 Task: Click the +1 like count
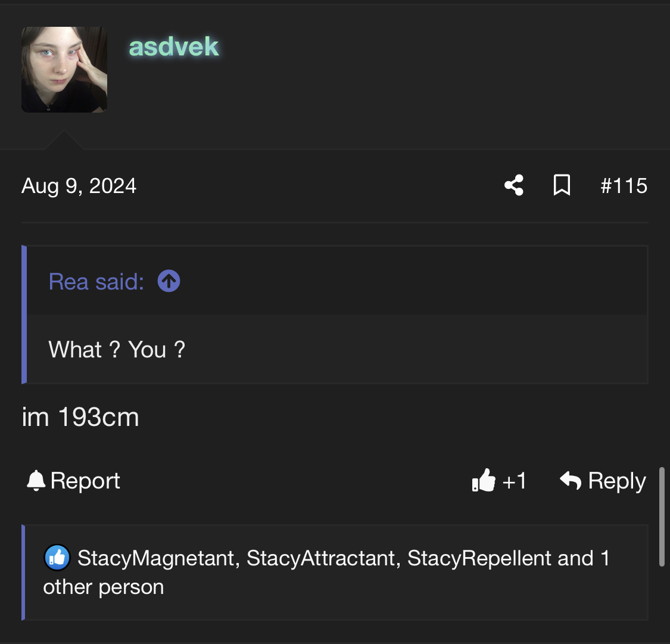click(x=514, y=481)
